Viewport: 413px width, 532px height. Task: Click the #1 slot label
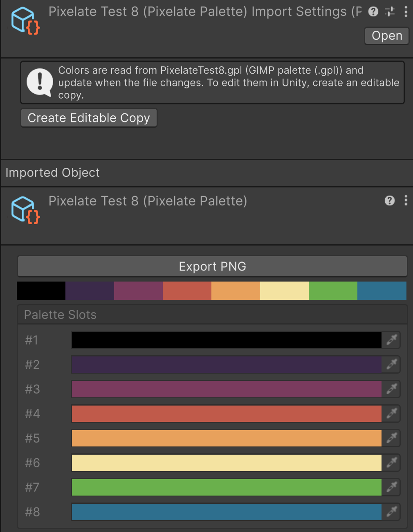click(x=31, y=340)
